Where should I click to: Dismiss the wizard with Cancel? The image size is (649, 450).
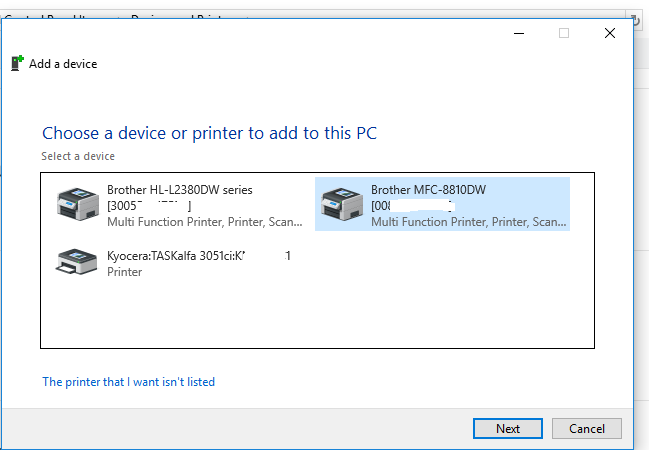(587, 428)
